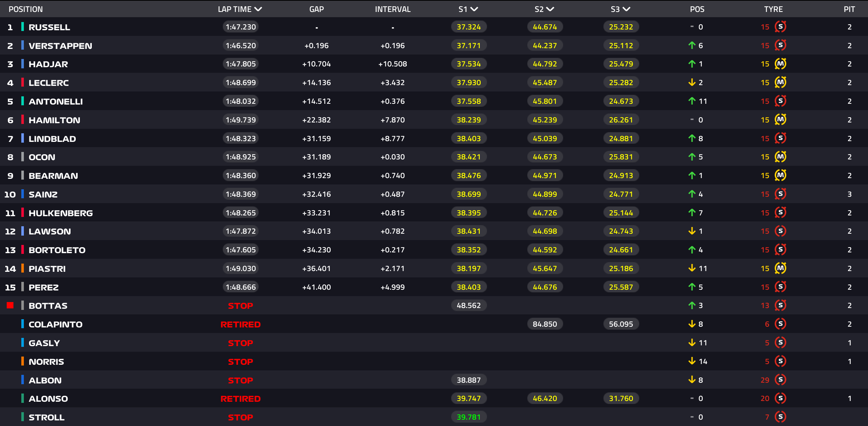Select Lawson's soft tyre icon
This screenshot has height=426, width=868.
point(780,231)
